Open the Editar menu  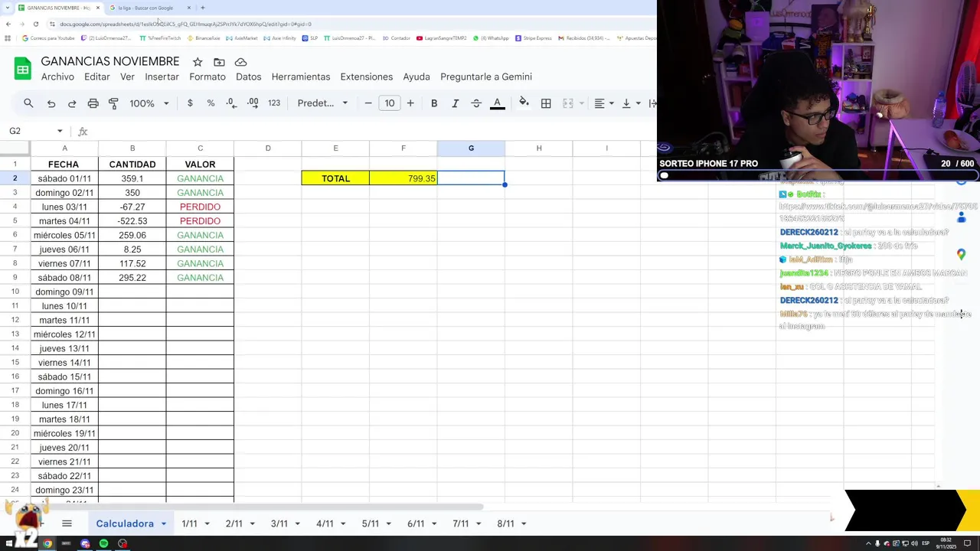(x=97, y=77)
